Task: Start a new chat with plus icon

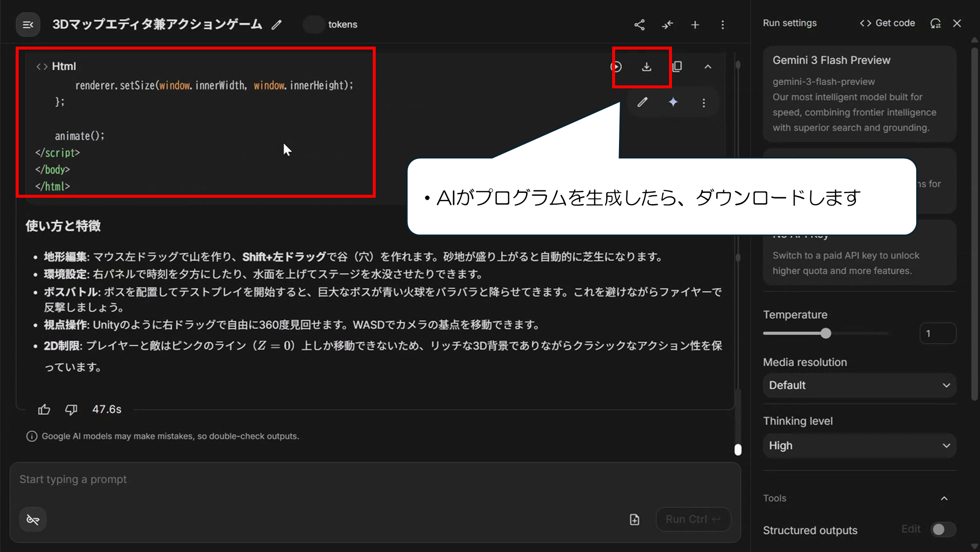Action: [695, 25]
